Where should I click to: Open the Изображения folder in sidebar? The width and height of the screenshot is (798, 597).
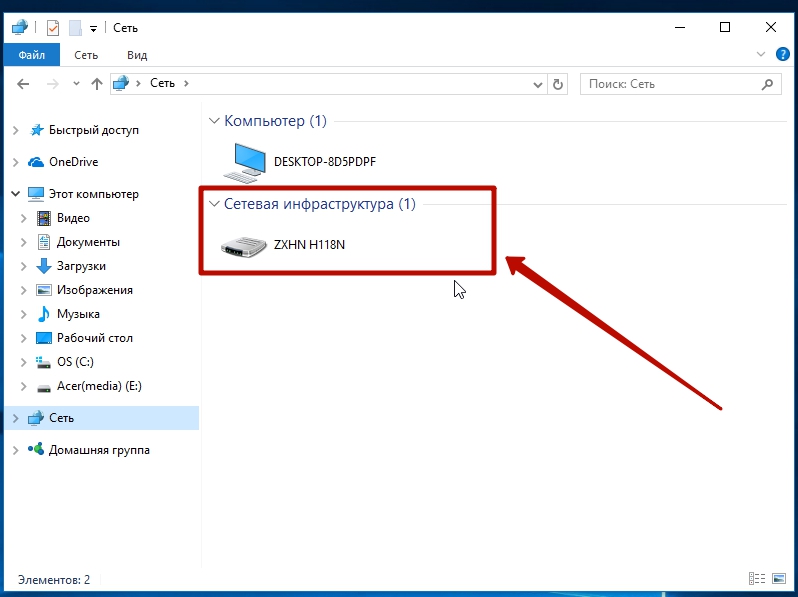95,290
